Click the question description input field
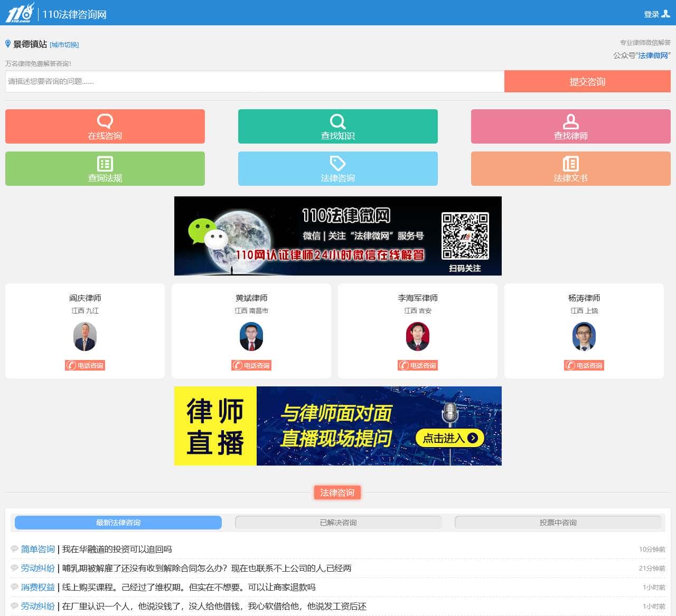 point(255,81)
